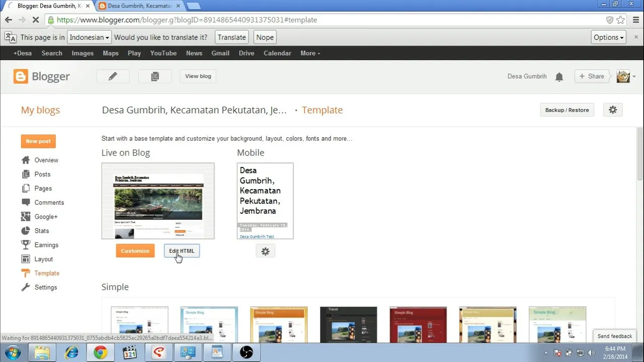Select the dark Travel Simple template thumbnail
644x362 pixels.
pos(348,324)
